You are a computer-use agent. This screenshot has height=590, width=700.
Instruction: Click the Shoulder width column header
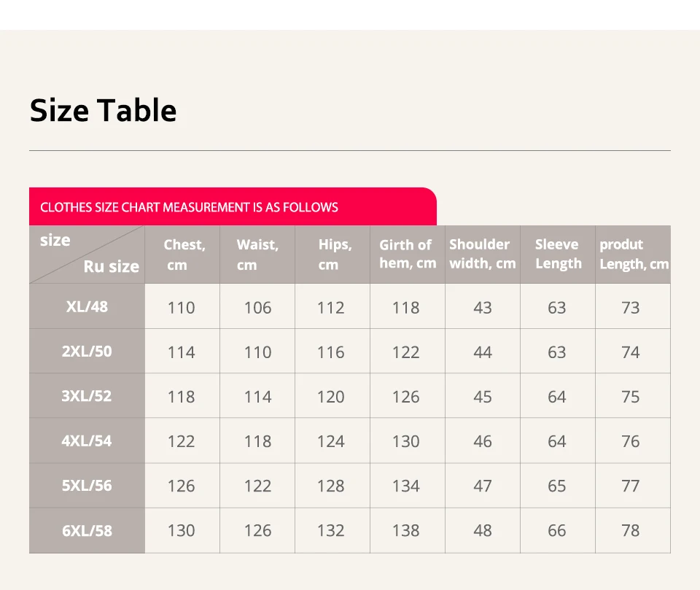click(482, 254)
